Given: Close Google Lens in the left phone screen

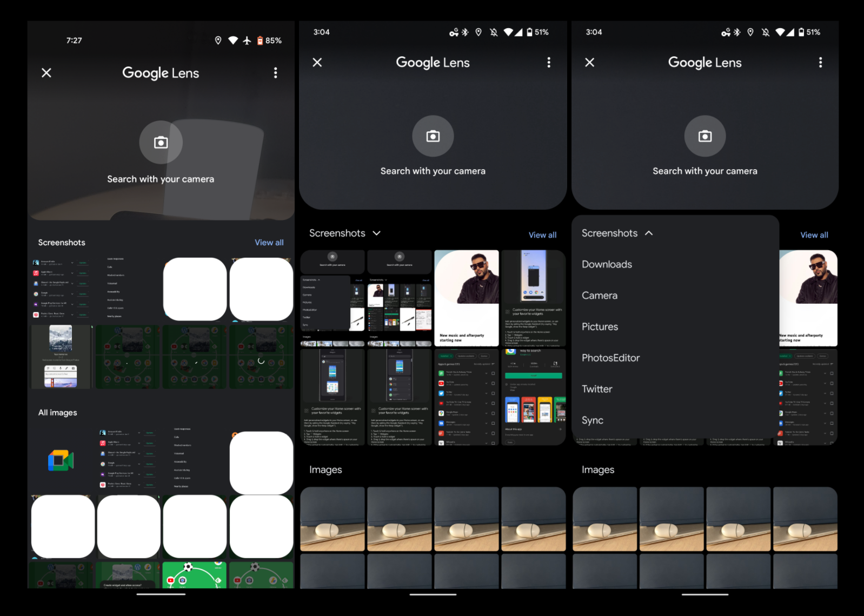Looking at the screenshot, I should [x=46, y=72].
